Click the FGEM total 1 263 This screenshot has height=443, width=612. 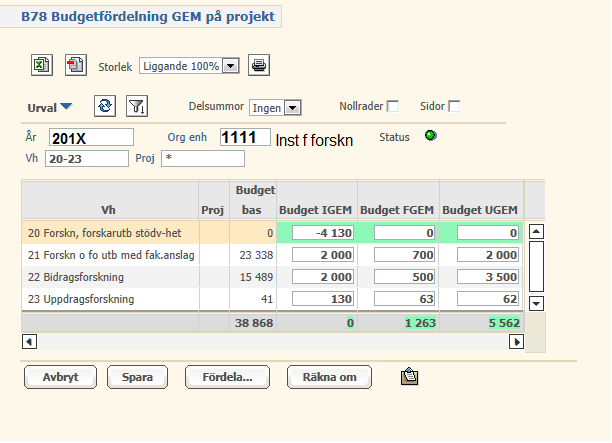(420, 323)
